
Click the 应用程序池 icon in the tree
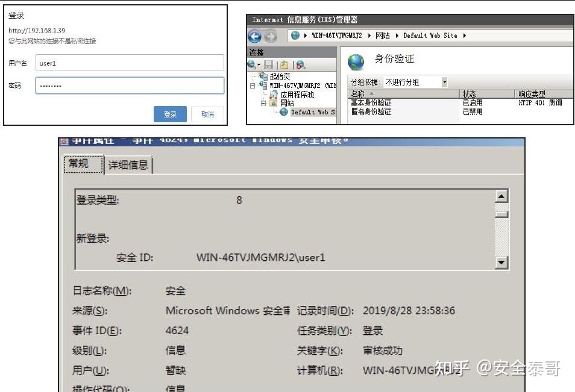274,94
